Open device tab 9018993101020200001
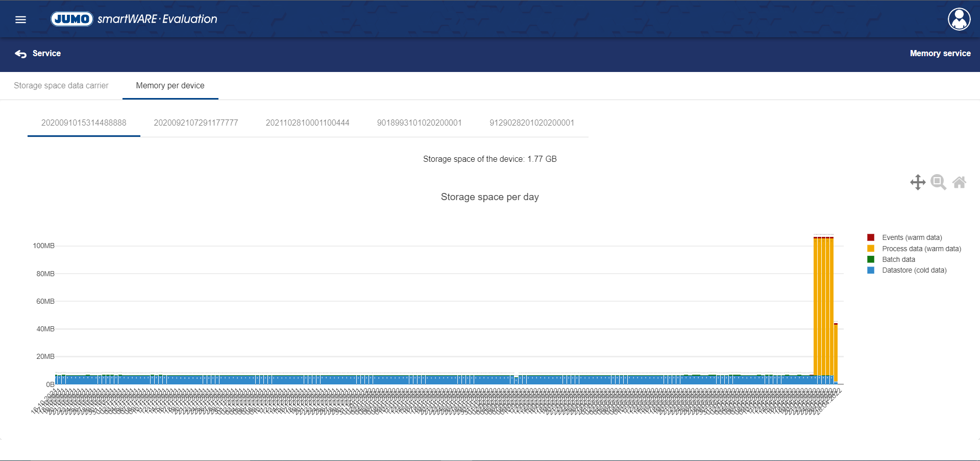The width and height of the screenshot is (980, 461). point(419,123)
